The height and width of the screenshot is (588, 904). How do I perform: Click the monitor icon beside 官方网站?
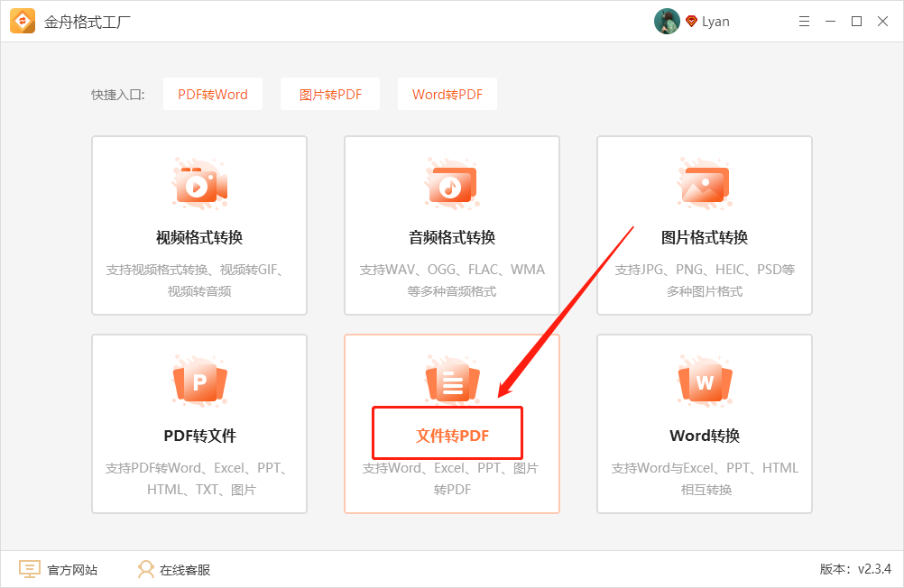30,570
